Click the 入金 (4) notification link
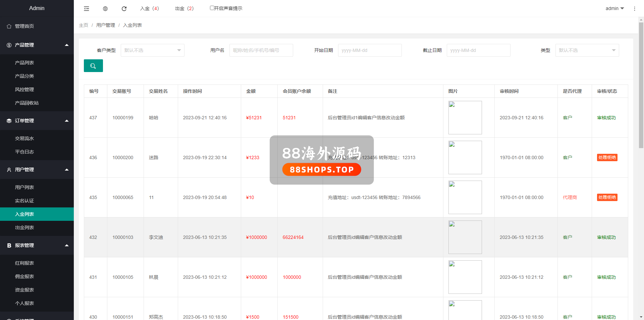The height and width of the screenshot is (320, 644). 149,8
